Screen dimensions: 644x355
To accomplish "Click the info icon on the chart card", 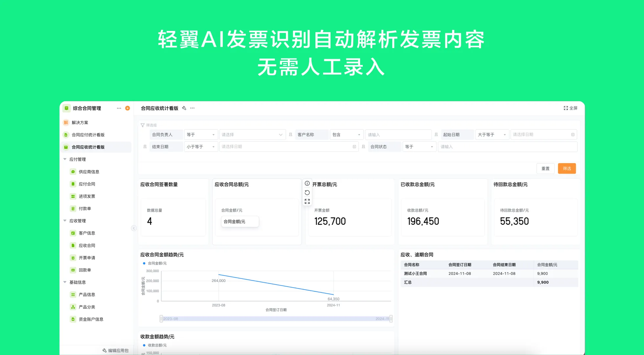I will pyautogui.click(x=307, y=183).
